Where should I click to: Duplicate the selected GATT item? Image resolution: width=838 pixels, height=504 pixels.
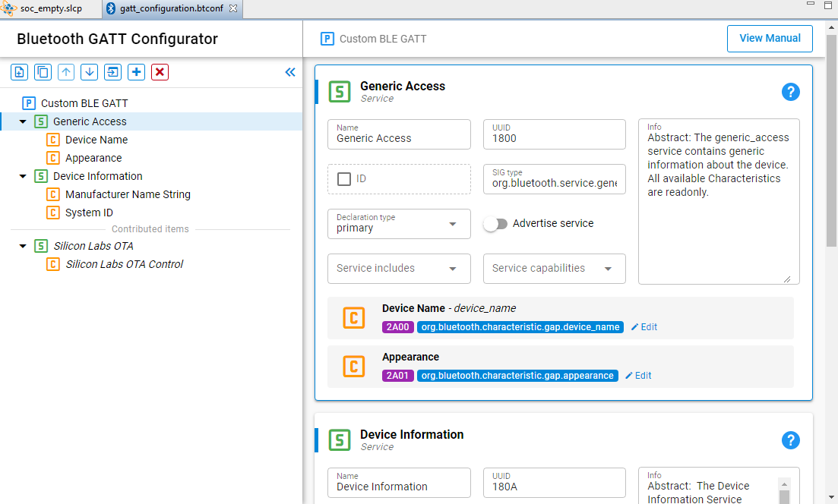pos(43,71)
